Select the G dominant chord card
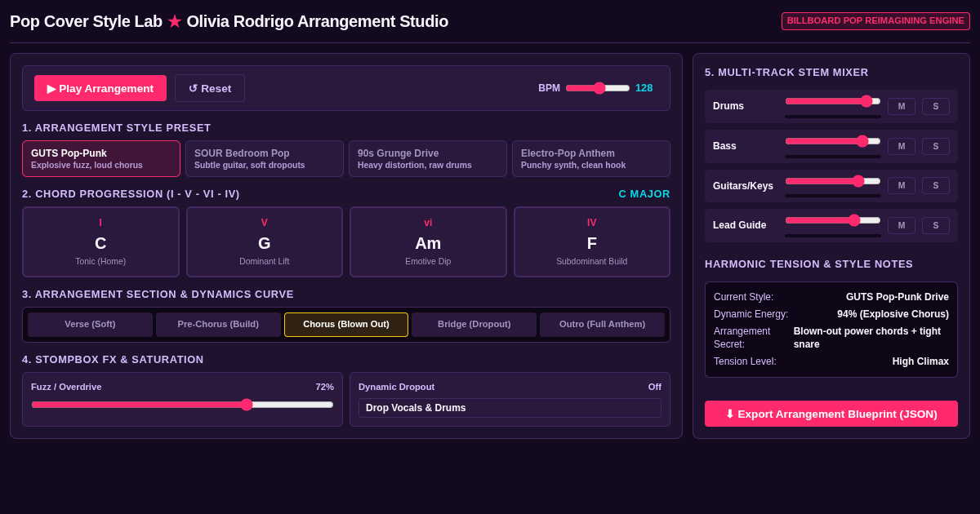The image size is (980, 514). coord(265,241)
